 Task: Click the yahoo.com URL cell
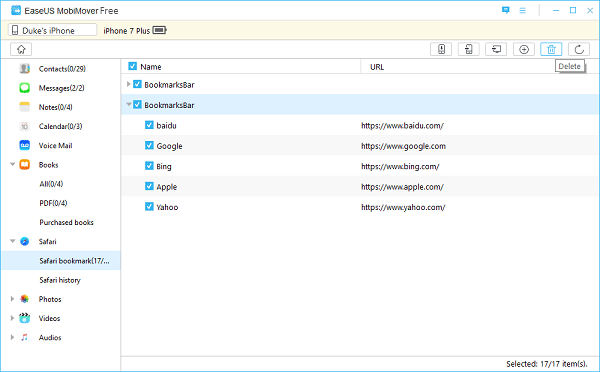(x=403, y=207)
